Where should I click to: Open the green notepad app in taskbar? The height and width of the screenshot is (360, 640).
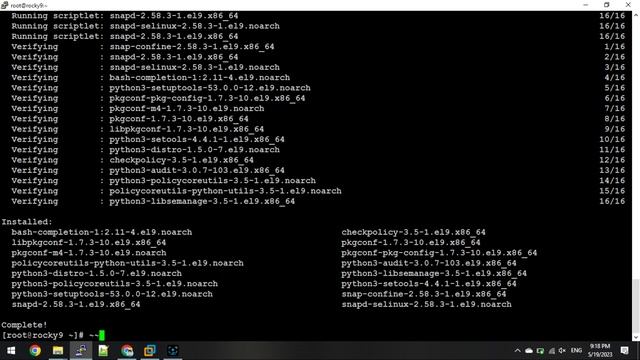coord(103,351)
